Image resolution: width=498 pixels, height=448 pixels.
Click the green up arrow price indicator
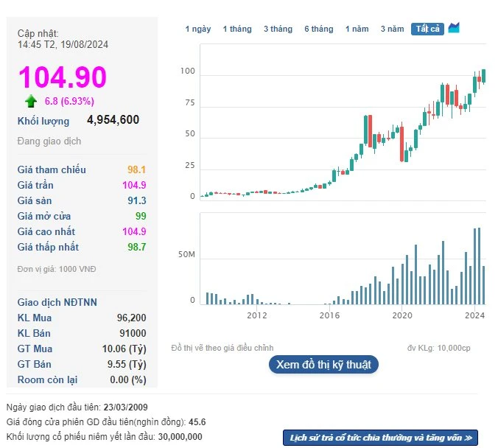(31, 101)
